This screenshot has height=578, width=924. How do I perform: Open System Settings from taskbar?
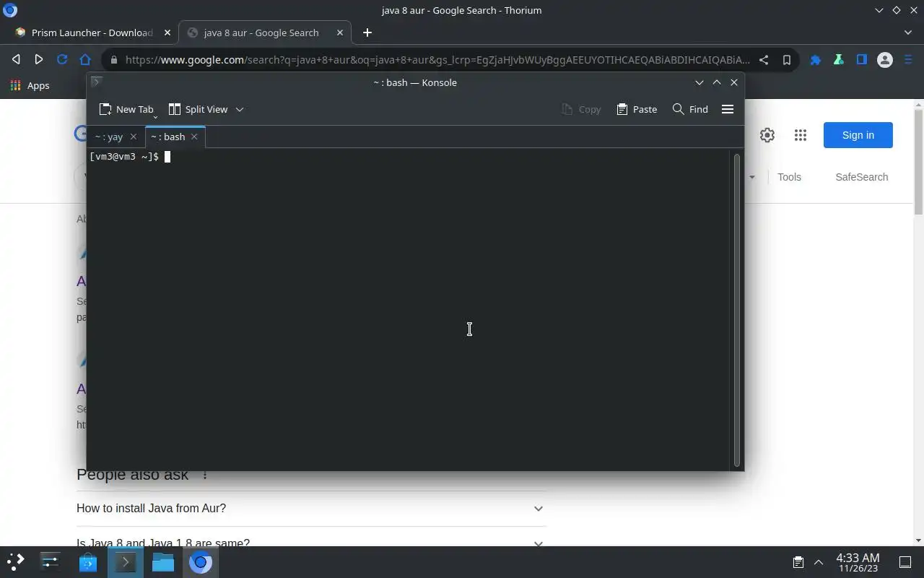click(51, 561)
